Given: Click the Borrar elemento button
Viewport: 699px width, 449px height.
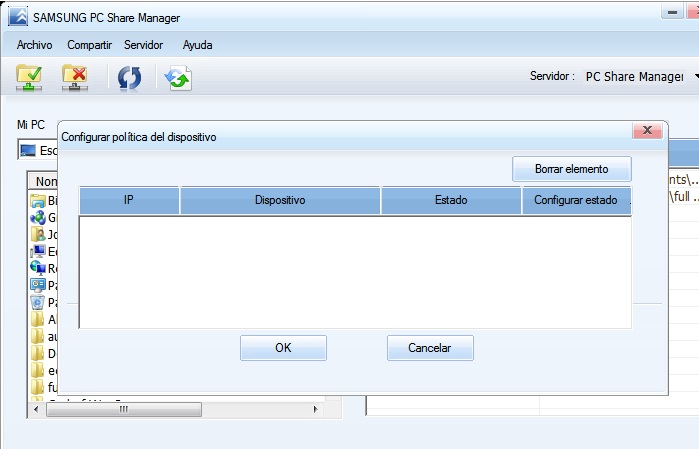Looking at the screenshot, I should pos(572,169).
